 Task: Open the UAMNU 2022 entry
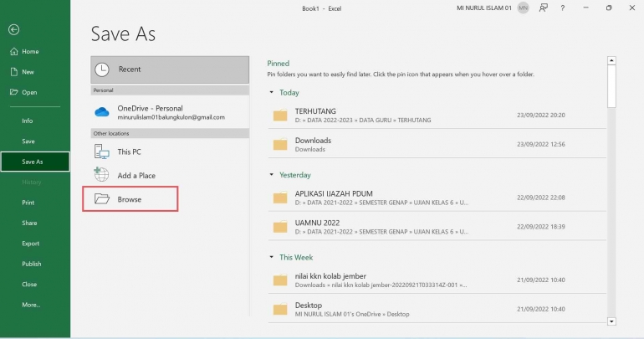point(437,227)
